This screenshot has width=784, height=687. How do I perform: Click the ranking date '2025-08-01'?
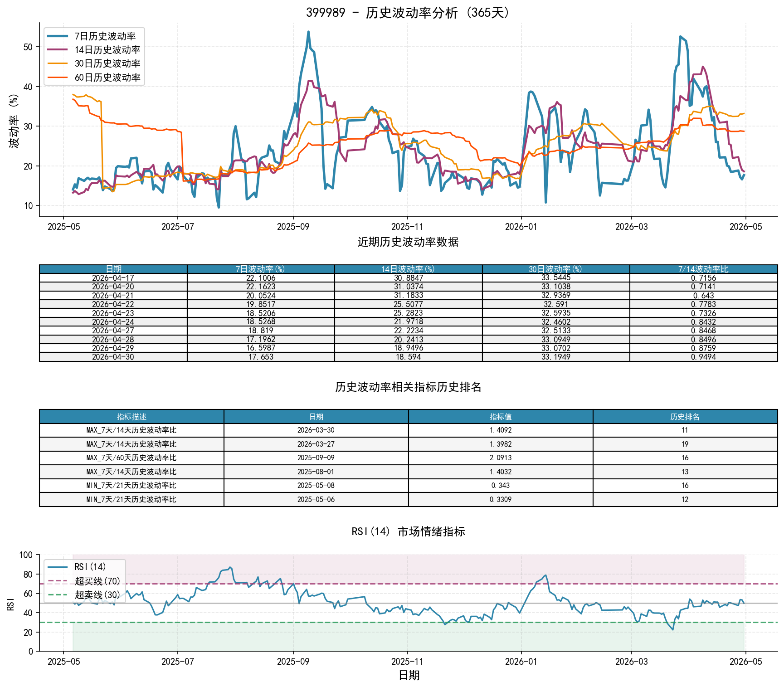[x=316, y=472]
